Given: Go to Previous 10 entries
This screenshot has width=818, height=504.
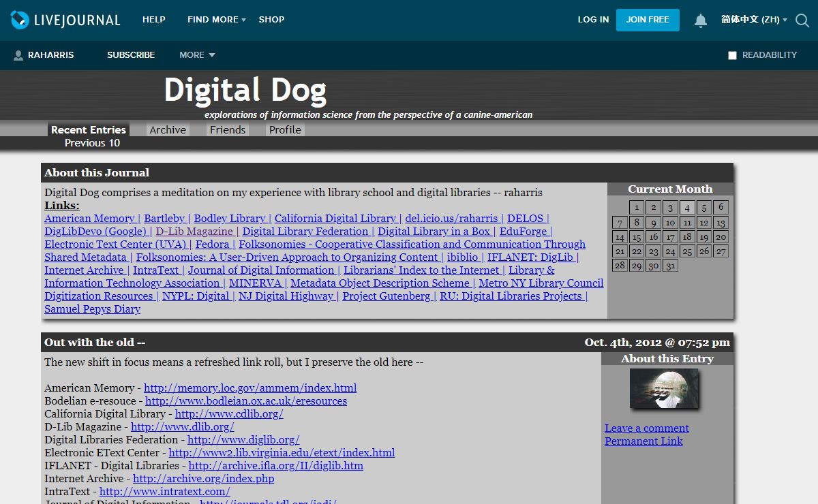Looking at the screenshot, I should click(x=92, y=143).
